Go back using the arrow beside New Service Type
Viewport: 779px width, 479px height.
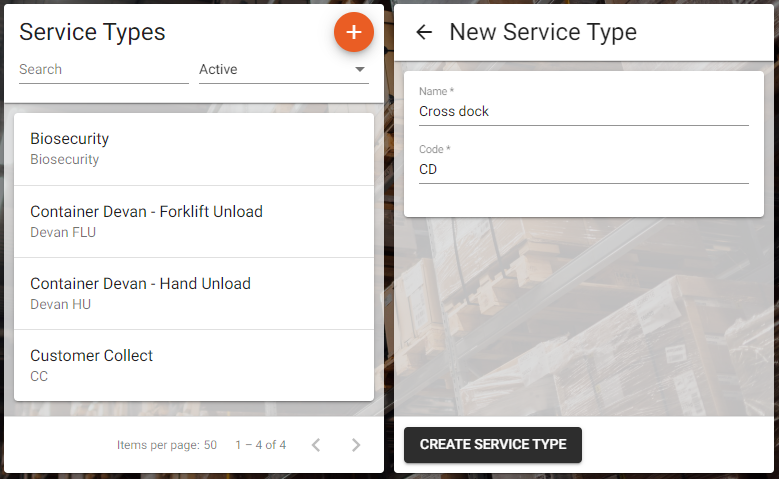(x=424, y=32)
